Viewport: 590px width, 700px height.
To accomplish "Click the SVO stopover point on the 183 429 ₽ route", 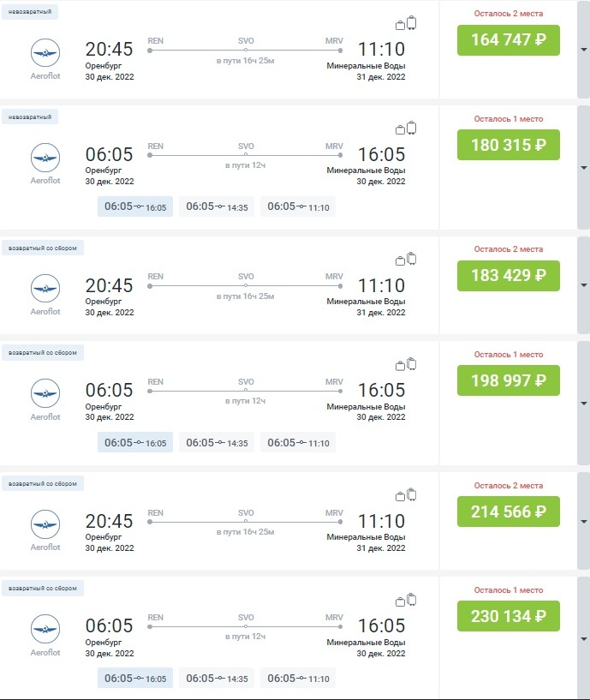I will pos(246,286).
